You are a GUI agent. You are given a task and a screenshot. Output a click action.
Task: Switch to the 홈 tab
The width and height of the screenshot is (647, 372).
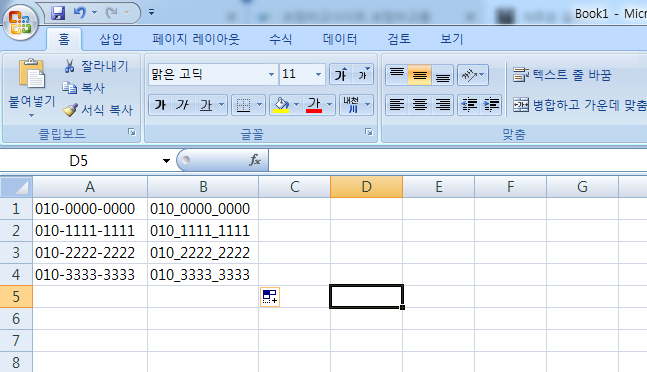pyautogui.click(x=64, y=39)
